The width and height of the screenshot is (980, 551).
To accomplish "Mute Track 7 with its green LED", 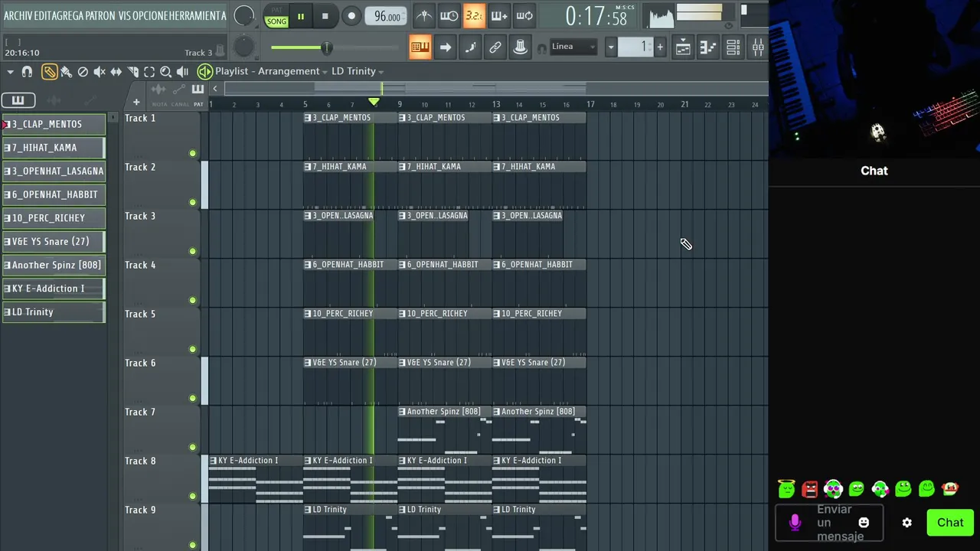I will click(192, 448).
